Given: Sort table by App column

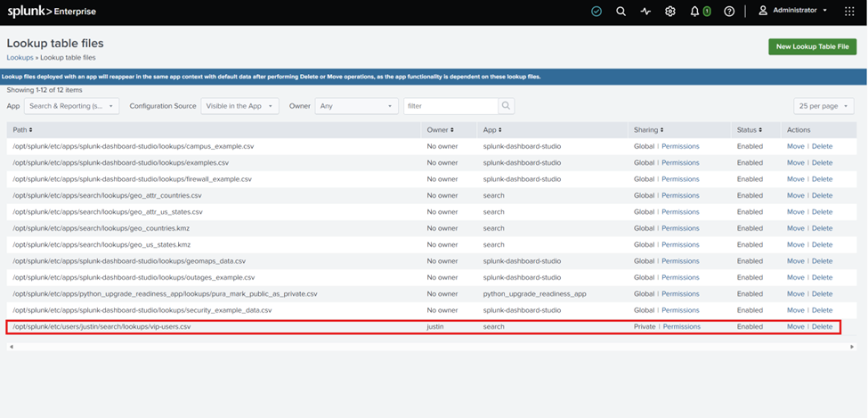Looking at the screenshot, I should (492, 130).
